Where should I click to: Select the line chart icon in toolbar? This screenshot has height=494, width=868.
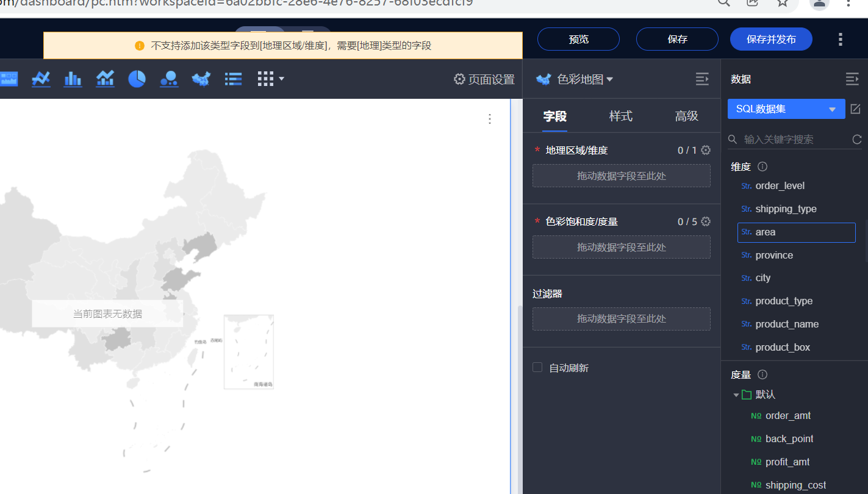41,79
